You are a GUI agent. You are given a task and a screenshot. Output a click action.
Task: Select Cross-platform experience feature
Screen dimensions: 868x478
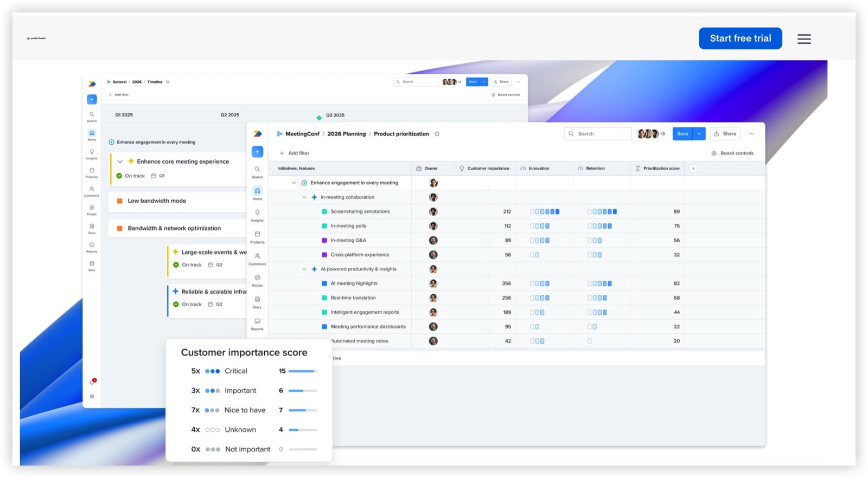tap(360, 255)
